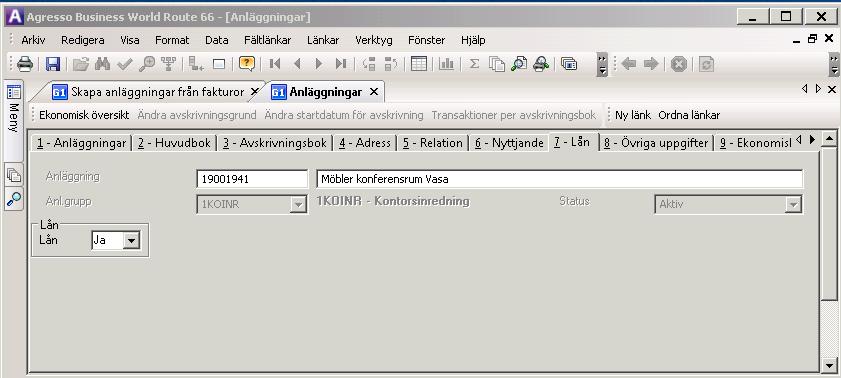The width and height of the screenshot is (841, 378).
Task: Go to last record icon
Action: pyautogui.click(x=341, y=64)
